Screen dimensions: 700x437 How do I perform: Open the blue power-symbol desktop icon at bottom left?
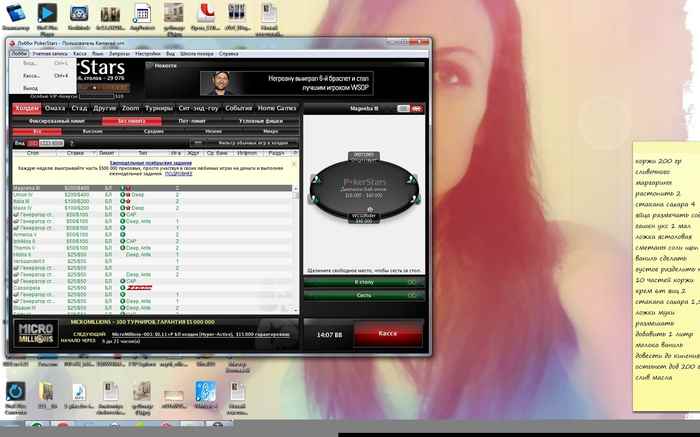coord(15,392)
